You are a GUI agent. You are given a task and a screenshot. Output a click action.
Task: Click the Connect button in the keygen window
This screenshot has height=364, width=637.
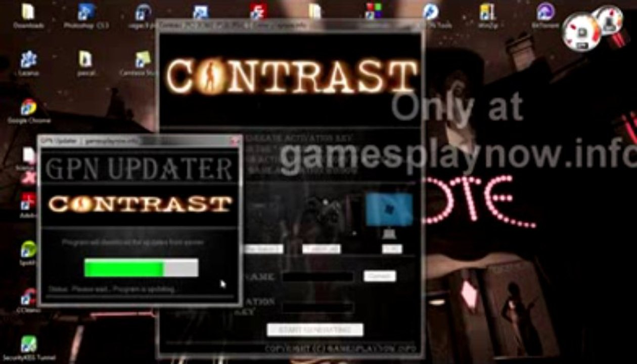click(380, 276)
